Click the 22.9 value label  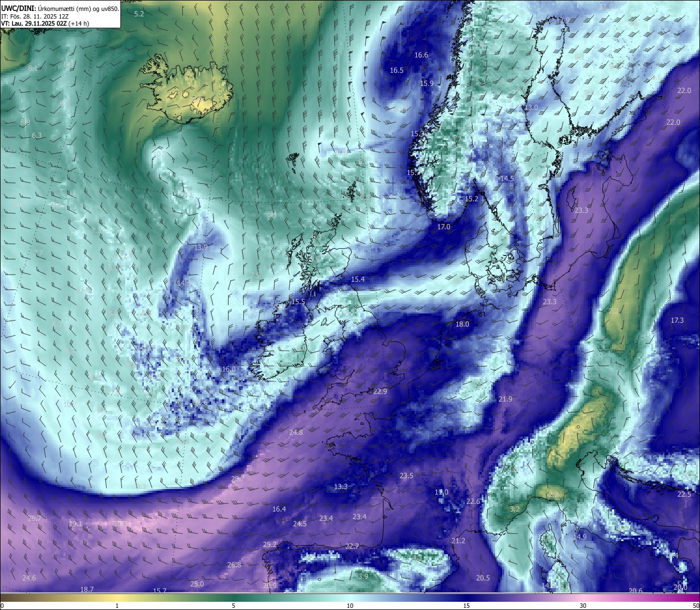[380, 391]
